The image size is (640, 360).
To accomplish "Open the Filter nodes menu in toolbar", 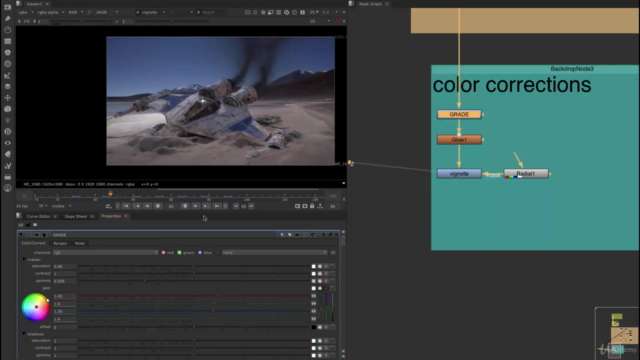I will pyautogui.click(x=7, y=64).
